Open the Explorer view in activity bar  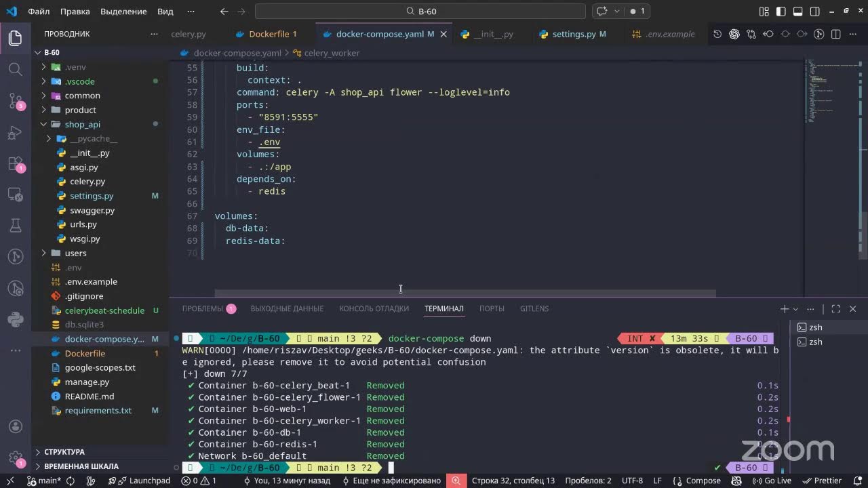[15, 38]
